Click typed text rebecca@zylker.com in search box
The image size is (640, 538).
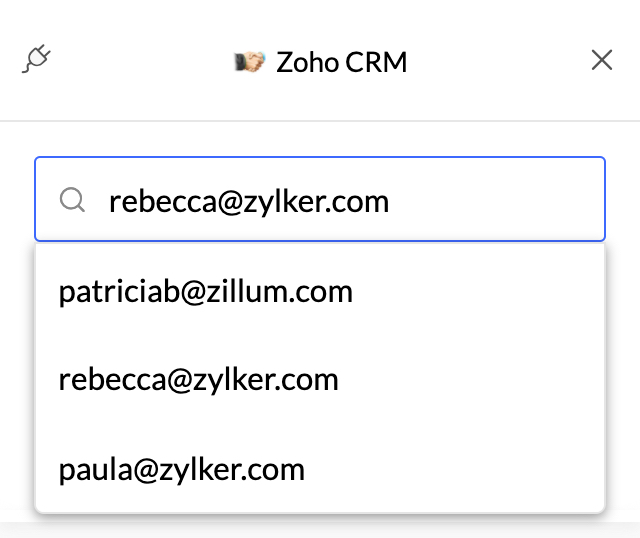[249, 201]
